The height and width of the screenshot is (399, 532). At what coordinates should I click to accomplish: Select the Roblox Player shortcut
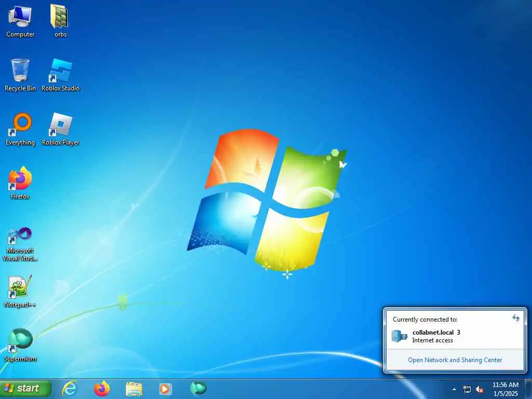click(x=60, y=129)
